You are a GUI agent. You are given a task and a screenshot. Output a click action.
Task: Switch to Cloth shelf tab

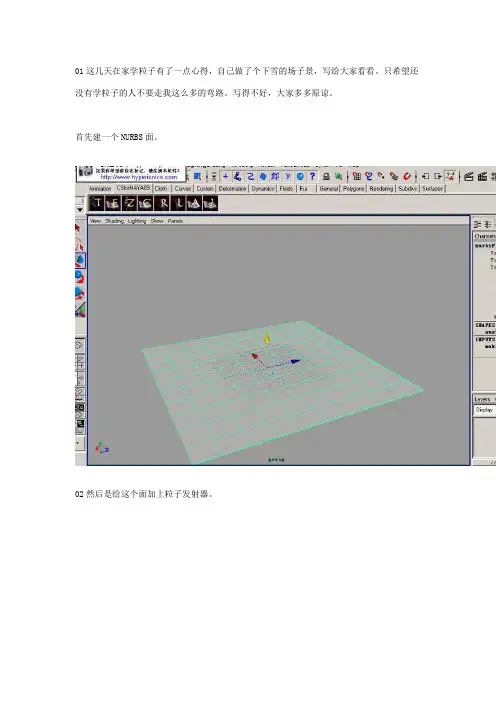161,189
